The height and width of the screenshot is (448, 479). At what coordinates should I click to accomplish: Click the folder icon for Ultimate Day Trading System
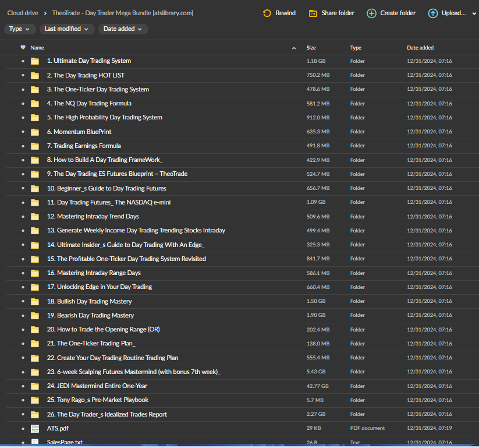[x=34, y=61]
